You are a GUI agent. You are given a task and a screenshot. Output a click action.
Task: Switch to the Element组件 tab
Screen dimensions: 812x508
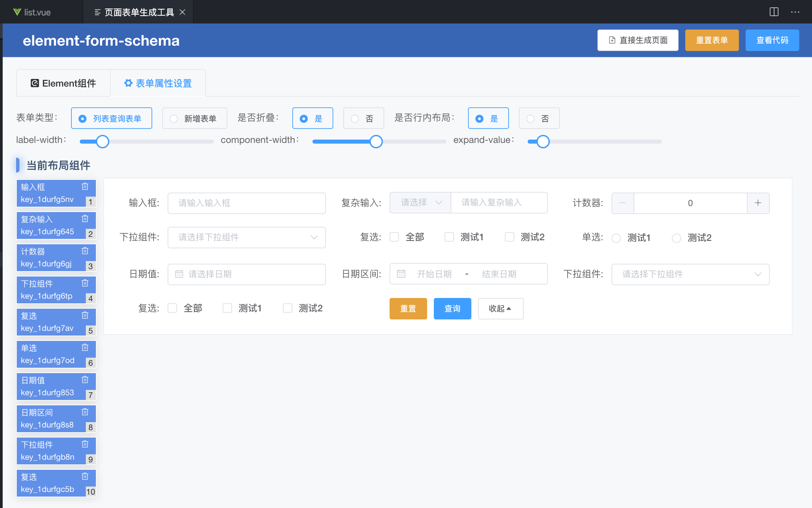tap(63, 83)
